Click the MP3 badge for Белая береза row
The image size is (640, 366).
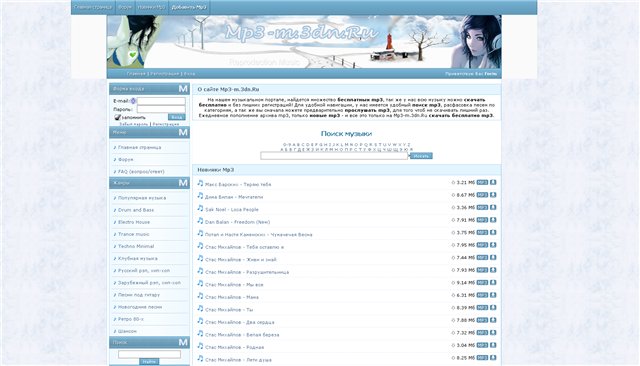pos(482,333)
